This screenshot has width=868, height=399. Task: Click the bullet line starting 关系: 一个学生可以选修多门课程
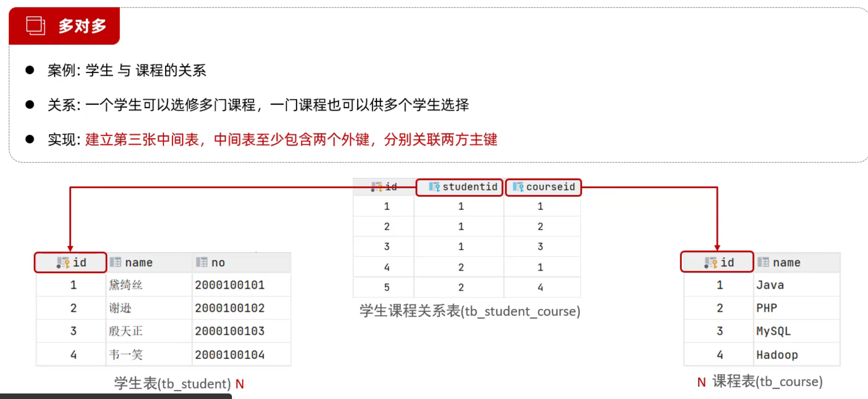258,105
